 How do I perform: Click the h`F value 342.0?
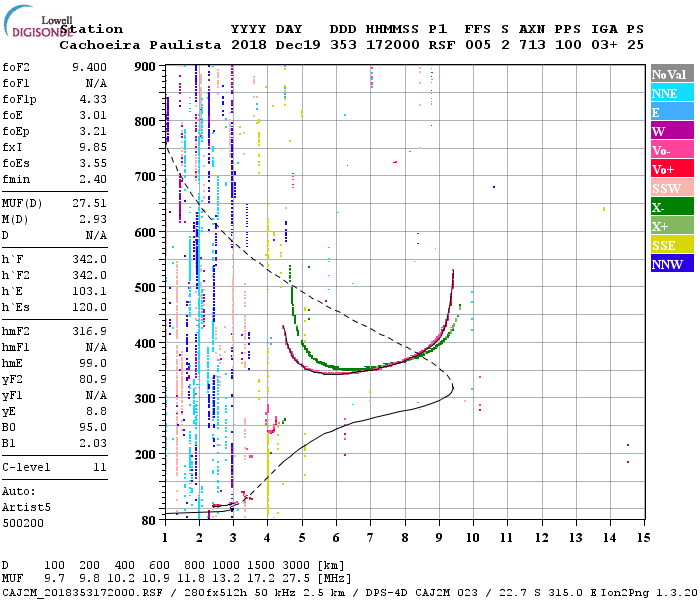tap(89, 259)
